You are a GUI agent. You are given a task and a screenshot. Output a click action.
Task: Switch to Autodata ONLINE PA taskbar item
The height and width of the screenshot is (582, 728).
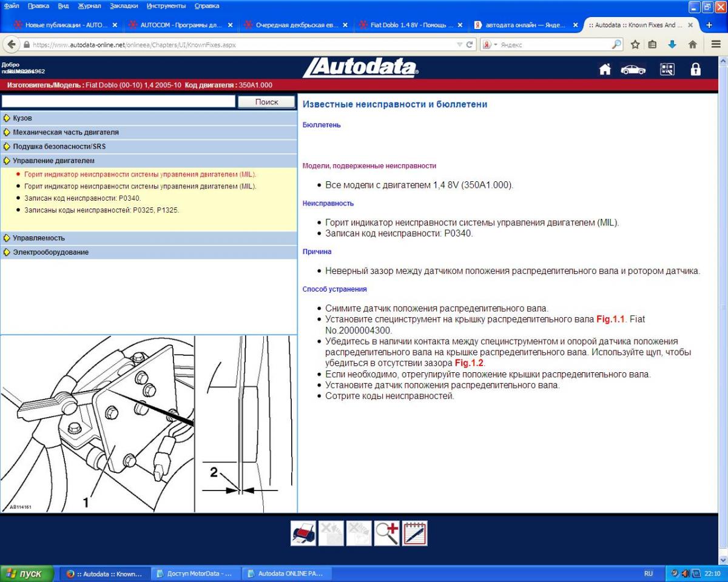[x=286, y=574]
